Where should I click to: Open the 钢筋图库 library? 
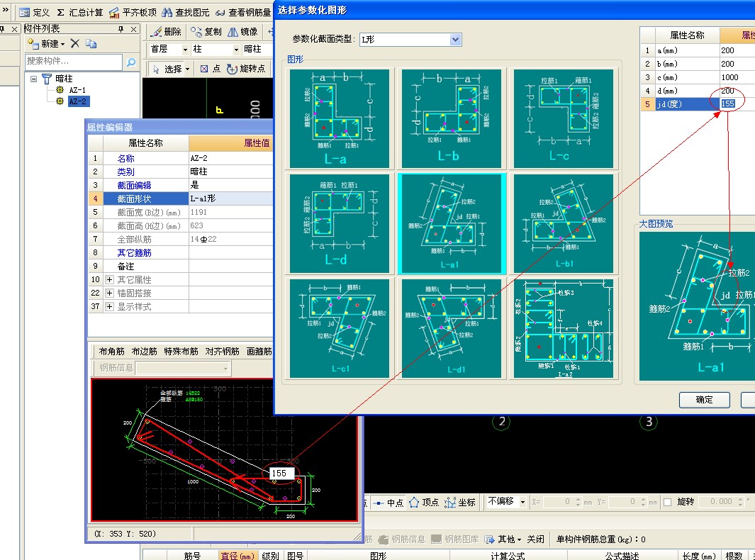click(454, 539)
